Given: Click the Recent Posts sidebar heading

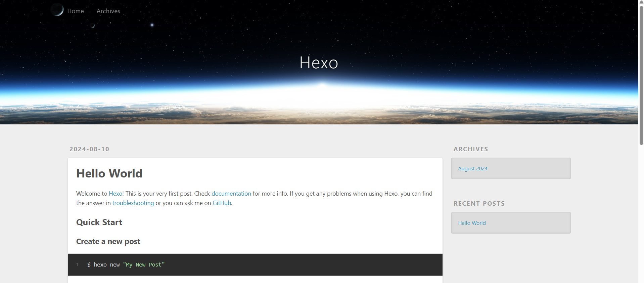Looking at the screenshot, I should click(x=479, y=204).
